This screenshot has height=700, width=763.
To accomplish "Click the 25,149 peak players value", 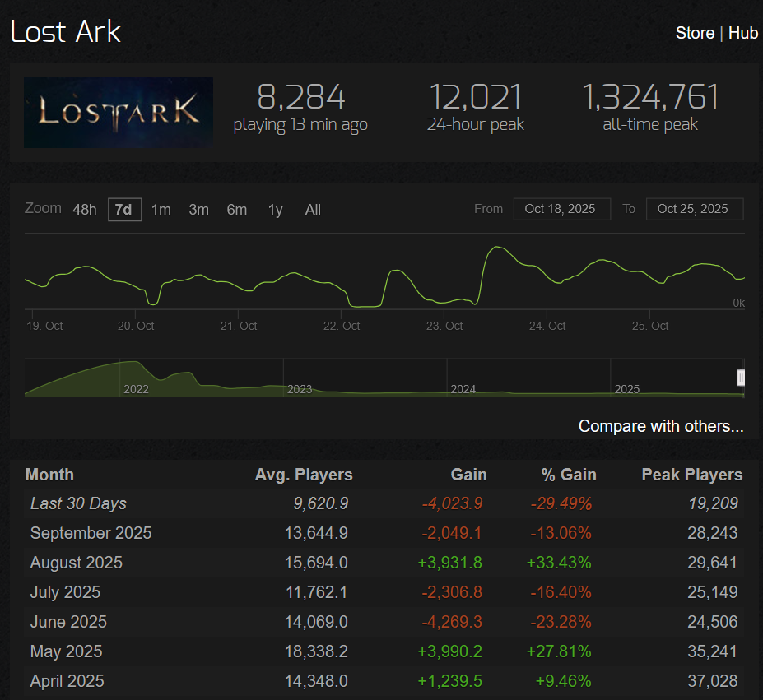I will click(713, 592).
